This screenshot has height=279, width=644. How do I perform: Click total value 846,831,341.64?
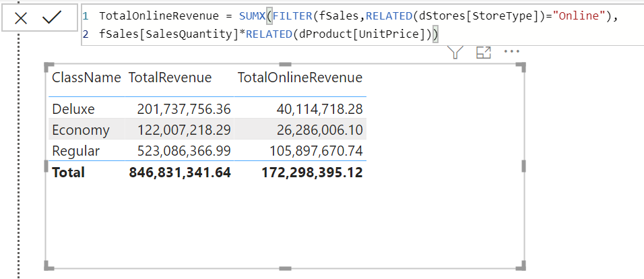click(x=180, y=172)
